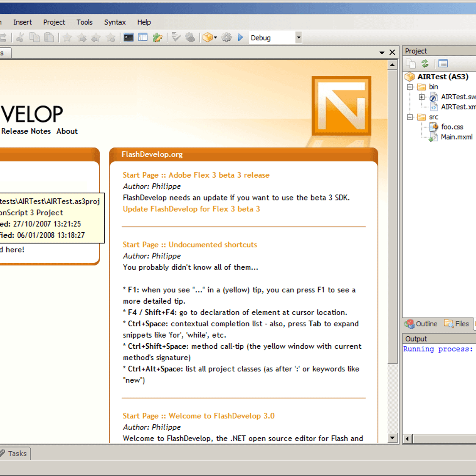Collapse the bin folder node

click(x=410, y=87)
